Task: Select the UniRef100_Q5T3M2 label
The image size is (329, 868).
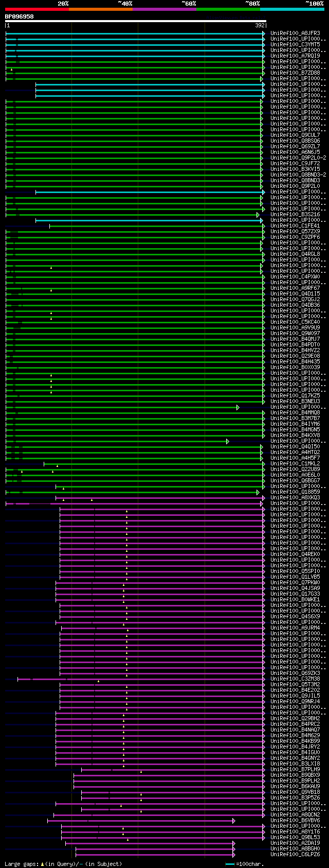Action: tap(295, 685)
